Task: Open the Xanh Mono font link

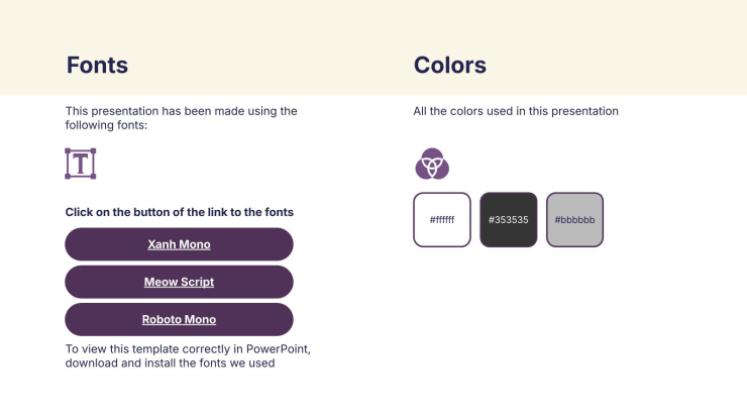Action: 179,244
